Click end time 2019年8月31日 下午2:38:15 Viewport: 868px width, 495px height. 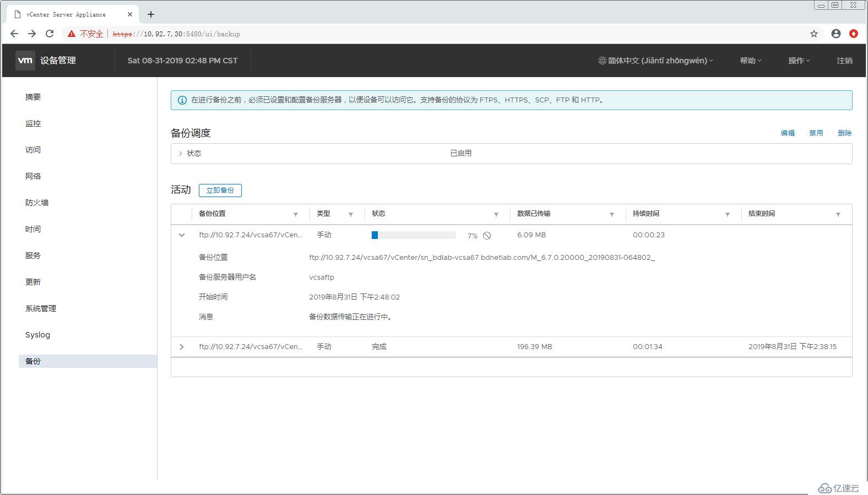(793, 347)
